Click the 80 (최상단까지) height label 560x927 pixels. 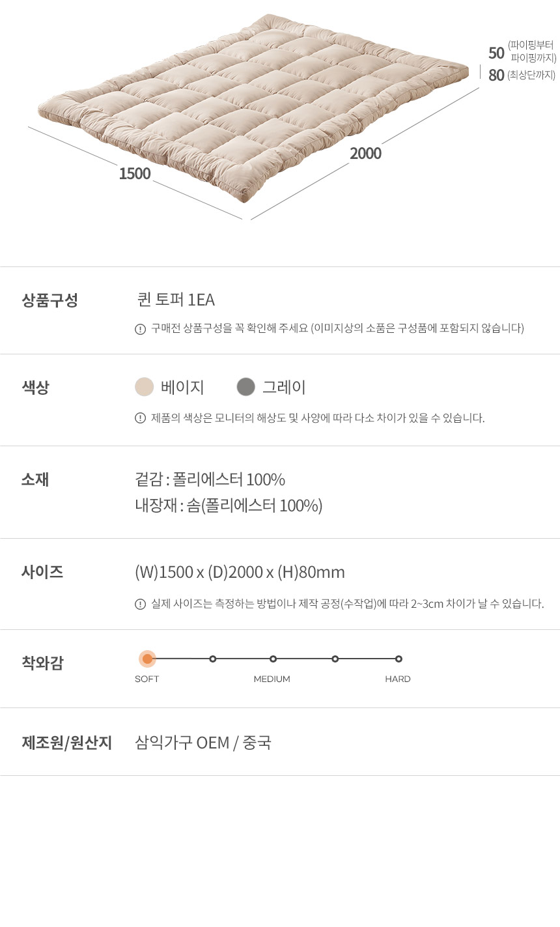[x=521, y=76]
